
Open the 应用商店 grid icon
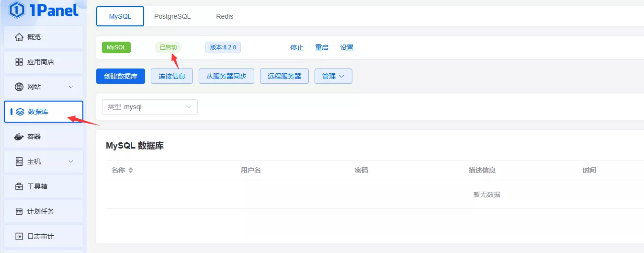click(x=19, y=62)
